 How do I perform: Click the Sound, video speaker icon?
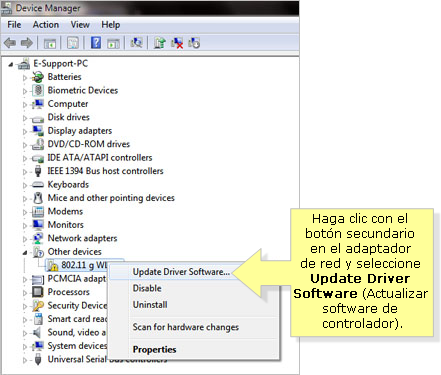37,332
